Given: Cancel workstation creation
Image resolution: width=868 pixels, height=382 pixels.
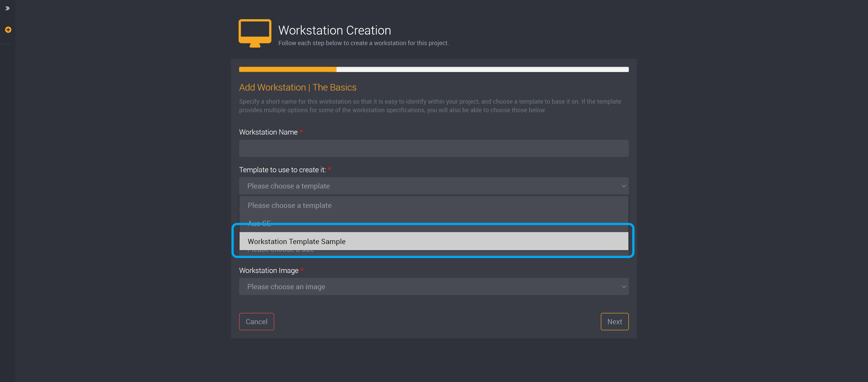Looking at the screenshot, I should (256, 322).
